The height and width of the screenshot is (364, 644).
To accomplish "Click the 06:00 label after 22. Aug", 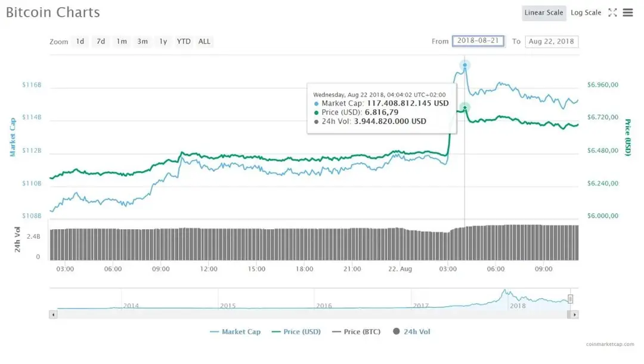I will coord(496,269).
